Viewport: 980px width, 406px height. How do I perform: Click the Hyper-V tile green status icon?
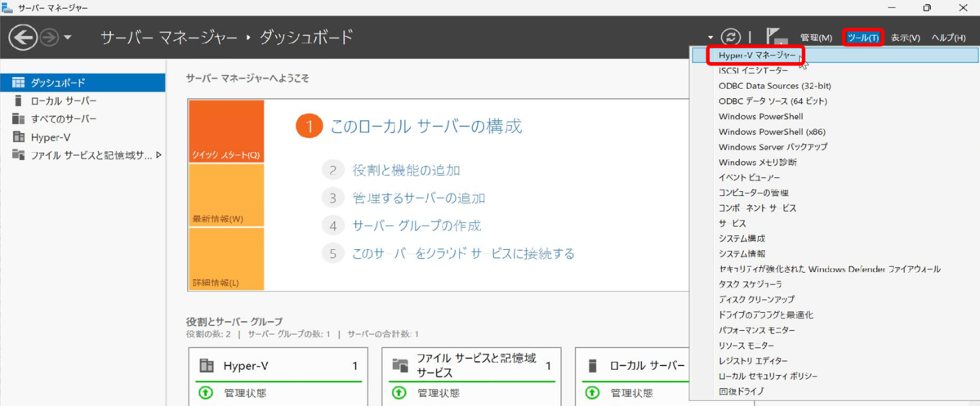[x=206, y=393]
